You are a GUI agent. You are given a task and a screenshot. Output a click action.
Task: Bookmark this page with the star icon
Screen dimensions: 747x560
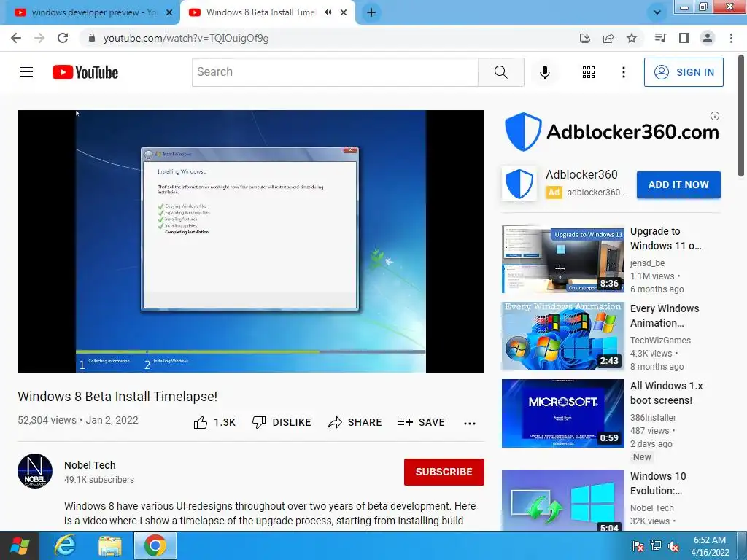tap(632, 38)
